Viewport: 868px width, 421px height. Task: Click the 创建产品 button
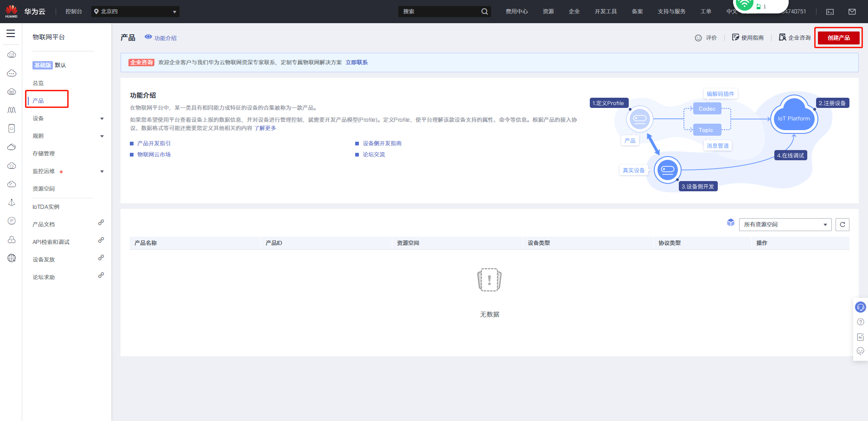(838, 38)
